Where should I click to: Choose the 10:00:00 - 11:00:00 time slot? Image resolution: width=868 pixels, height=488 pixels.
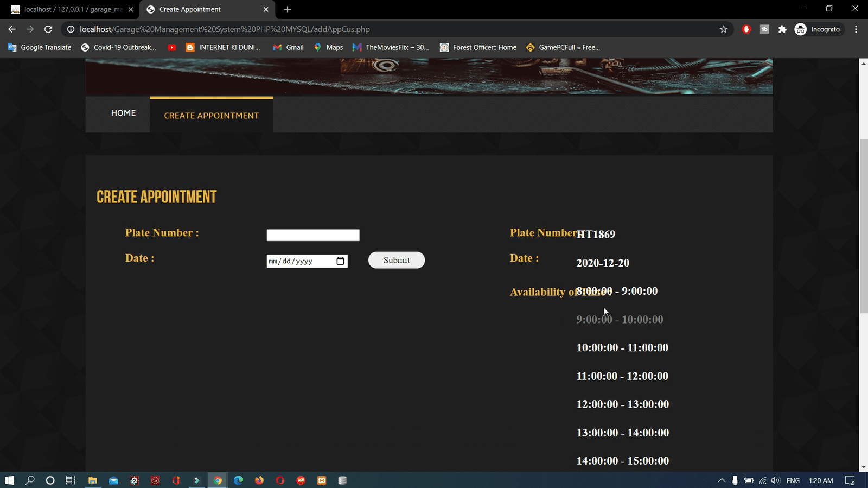click(622, 348)
